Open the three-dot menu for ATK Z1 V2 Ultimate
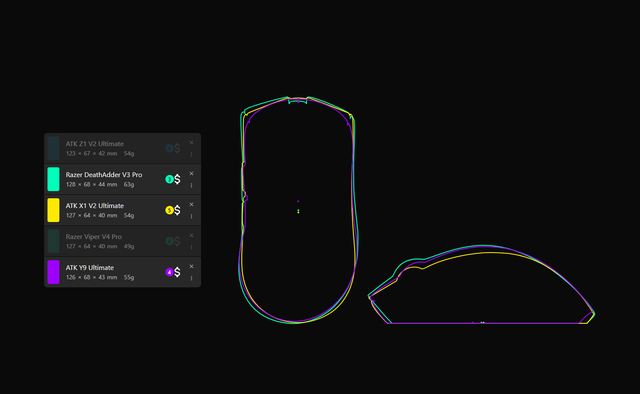The width and height of the screenshot is (640, 394). (191, 154)
